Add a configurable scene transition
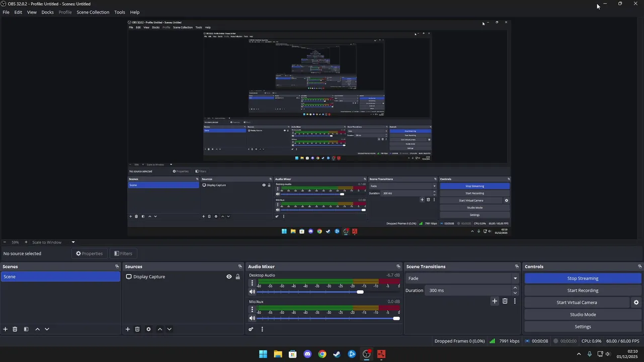 (495, 301)
